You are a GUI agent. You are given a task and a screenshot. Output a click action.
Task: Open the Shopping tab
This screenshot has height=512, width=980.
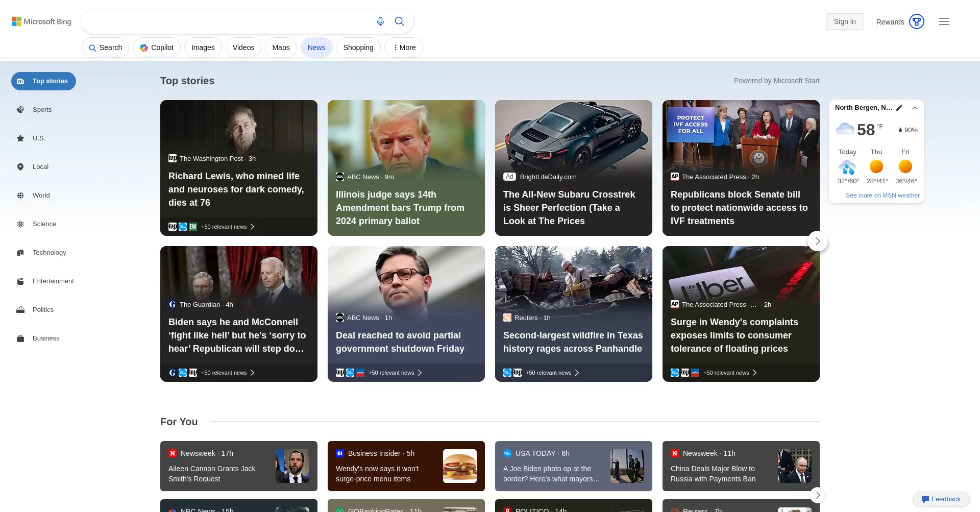pyautogui.click(x=358, y=47)
